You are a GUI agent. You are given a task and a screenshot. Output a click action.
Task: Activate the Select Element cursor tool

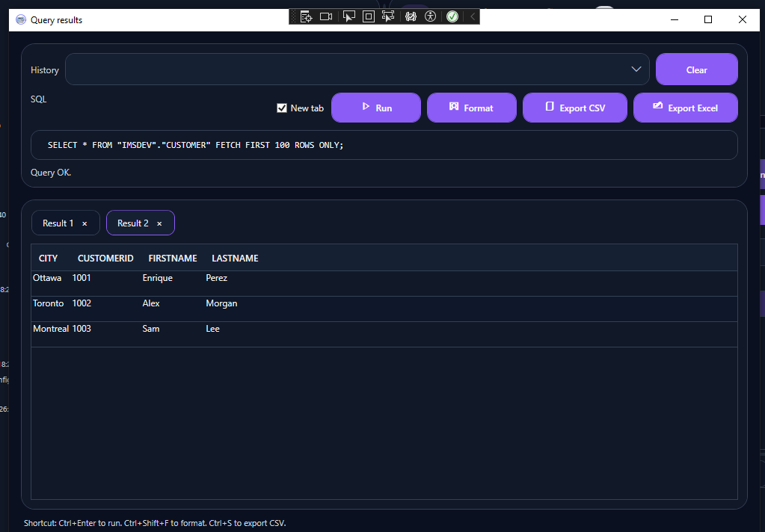tap(348, 16)
